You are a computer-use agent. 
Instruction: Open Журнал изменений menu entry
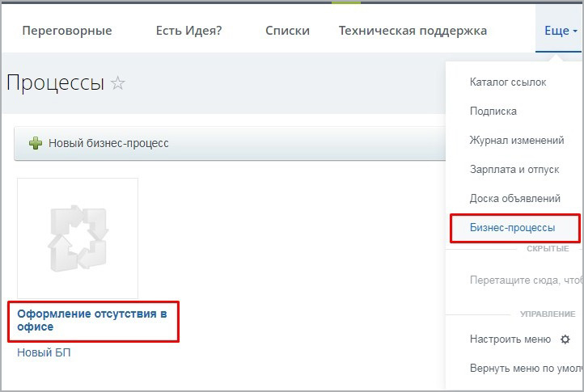517,140
